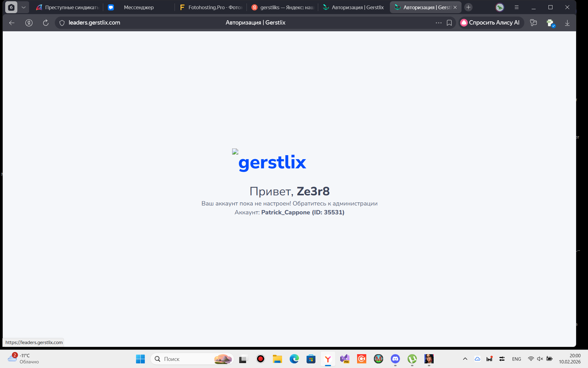The height and width of the screenshot is (368, 588).
Task: Toggle the muted speaker volume icon
Action: 540,359
